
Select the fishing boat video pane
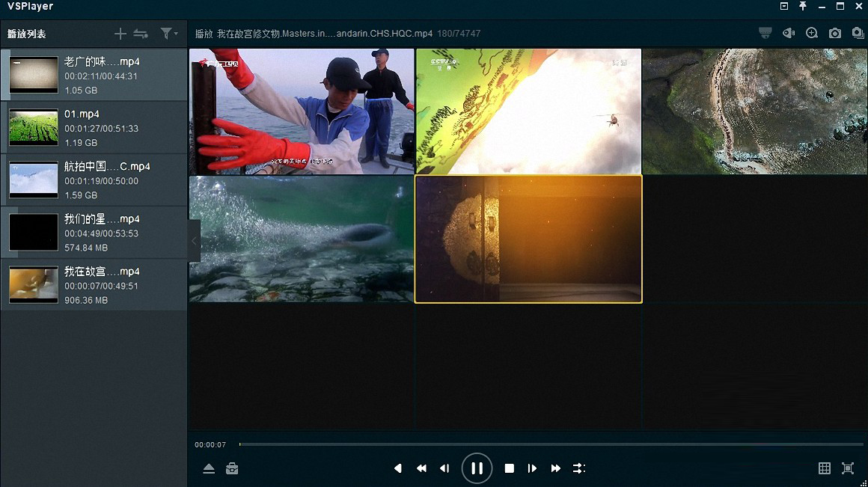coord(302,111)
